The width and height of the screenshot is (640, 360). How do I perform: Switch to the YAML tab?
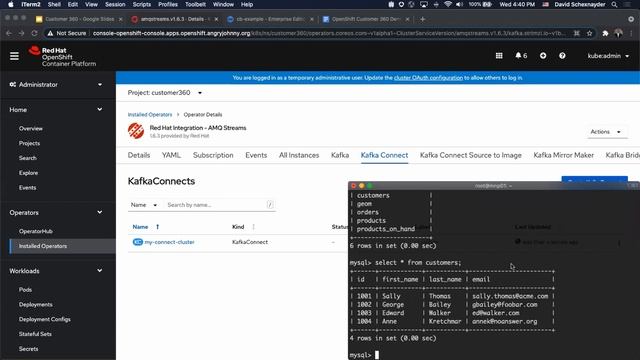[171, 155]
